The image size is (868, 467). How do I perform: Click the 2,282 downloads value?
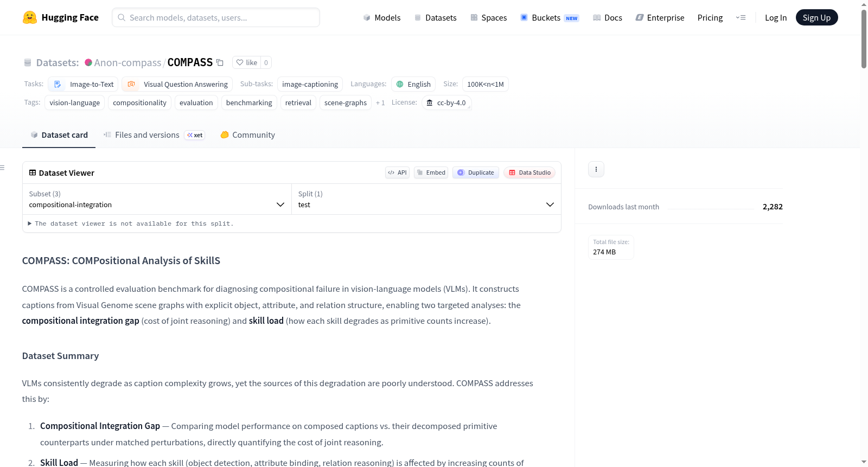[x=773, y=207]
